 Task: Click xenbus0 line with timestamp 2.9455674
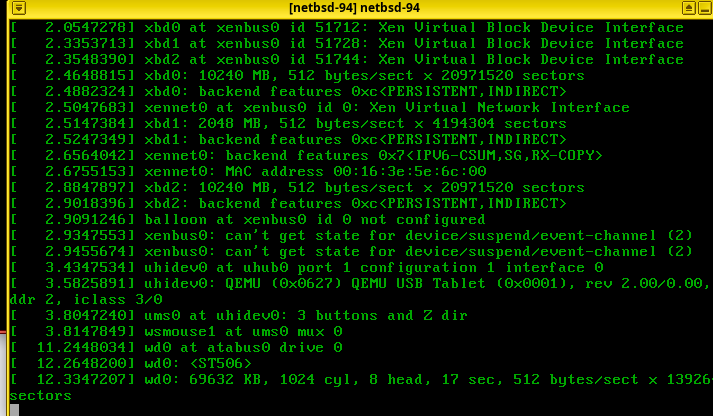(x=351, y=251)
